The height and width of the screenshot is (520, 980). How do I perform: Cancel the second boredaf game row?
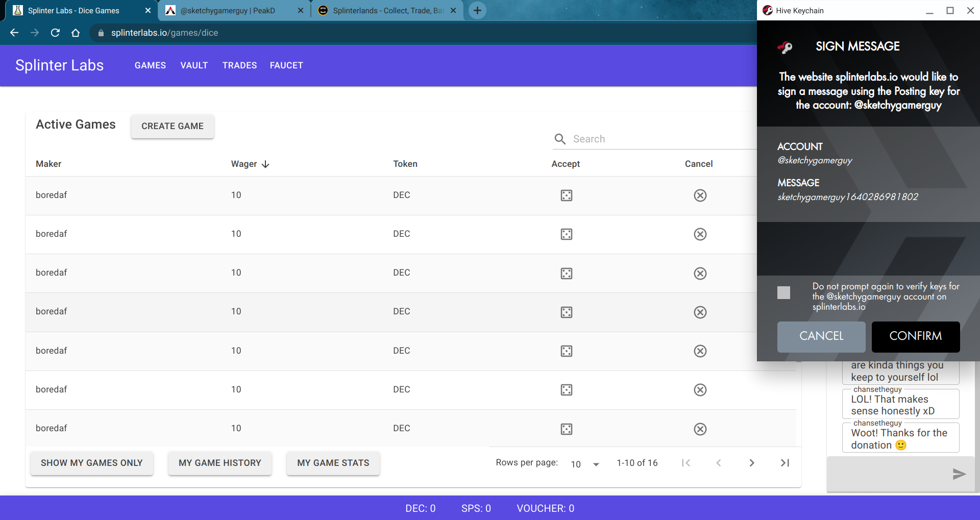pos(700,234)
